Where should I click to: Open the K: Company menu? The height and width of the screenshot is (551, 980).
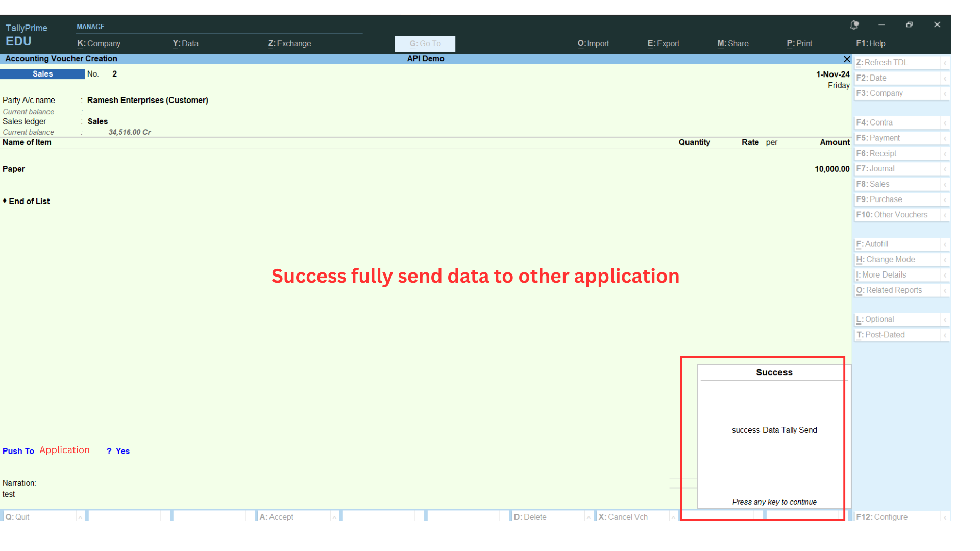(99, 44)
